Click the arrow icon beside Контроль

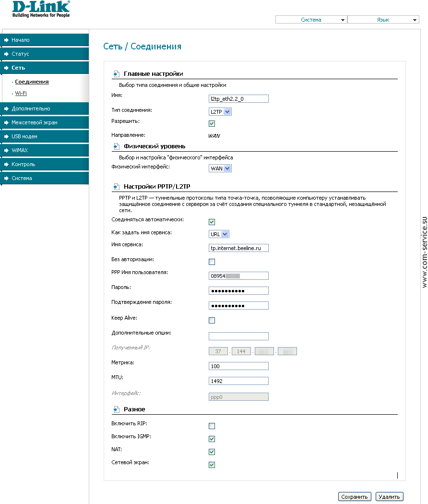pyautogui.click(x=6, y=164)
